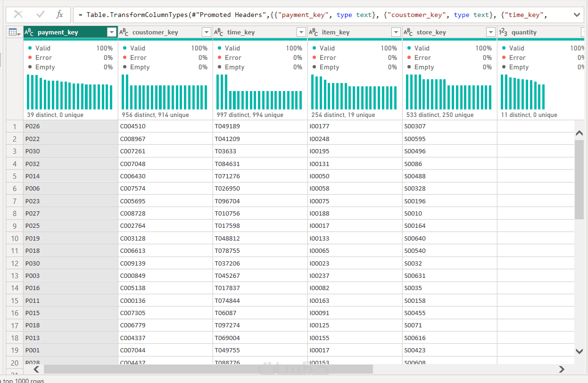Click the 123 type icon for quantity

point(503,32)
